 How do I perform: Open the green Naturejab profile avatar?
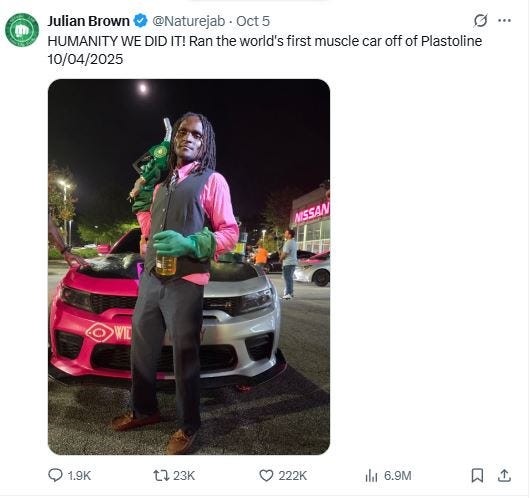pyautogui.click(x=22, y=30)
